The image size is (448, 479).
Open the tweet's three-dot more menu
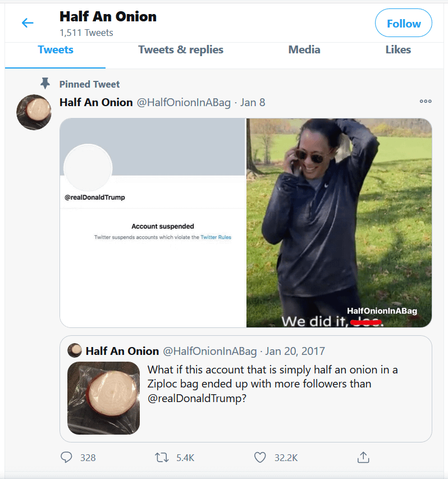click(x=426, y=102)
